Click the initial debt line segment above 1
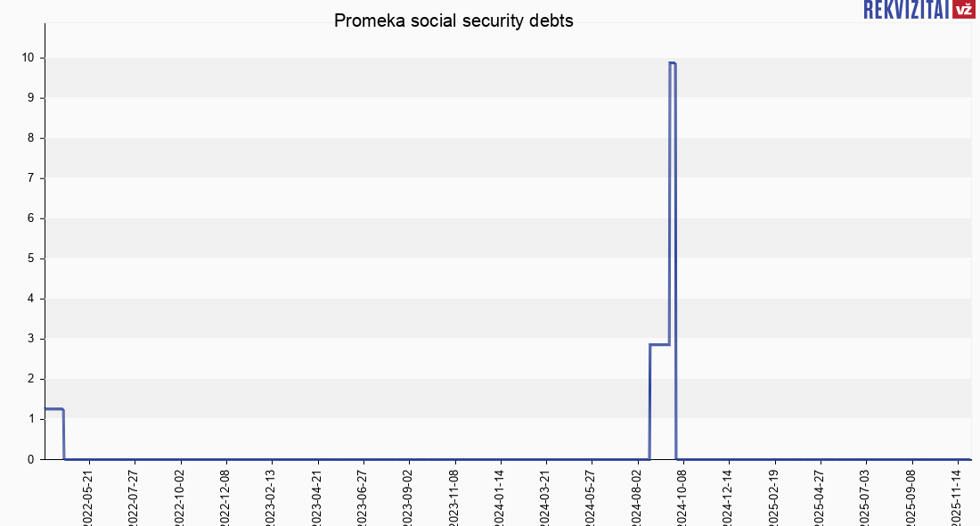Viewport: 980px width, 526px height. [x=53, y=408]
